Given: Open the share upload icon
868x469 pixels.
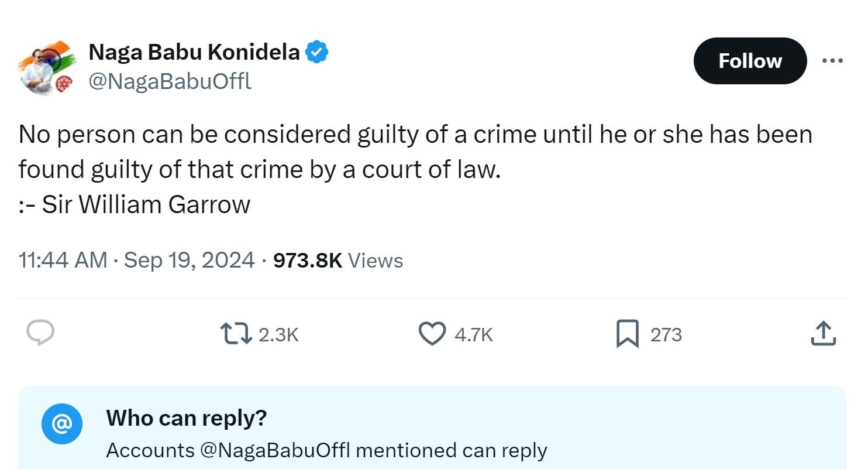Looking at the screenshot, I should pos(824,333).
